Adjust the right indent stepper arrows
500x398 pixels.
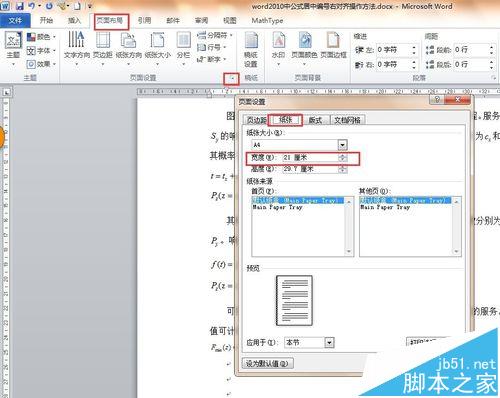tap(414, 64)
